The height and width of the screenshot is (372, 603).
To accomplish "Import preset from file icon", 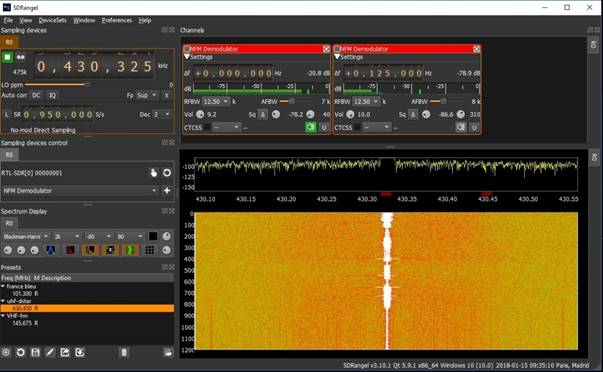I will 80,352.
